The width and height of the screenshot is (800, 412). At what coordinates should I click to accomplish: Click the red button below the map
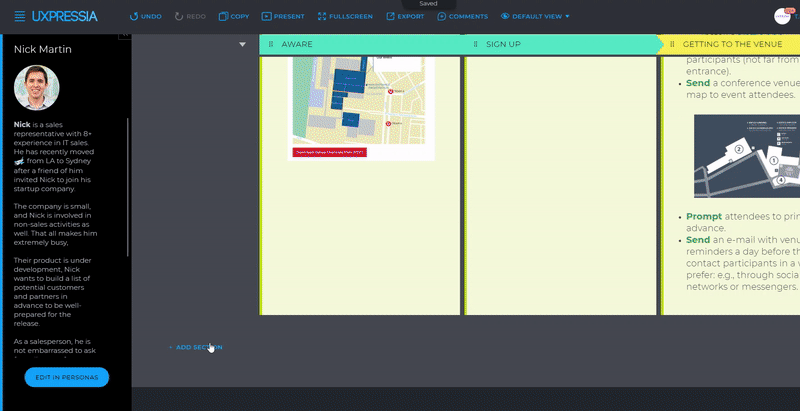click(330, 152)
